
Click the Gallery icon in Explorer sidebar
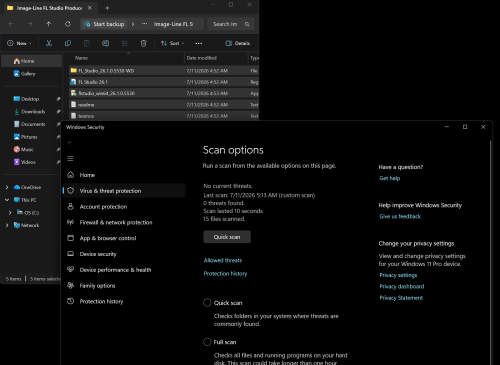click(17, 74)
